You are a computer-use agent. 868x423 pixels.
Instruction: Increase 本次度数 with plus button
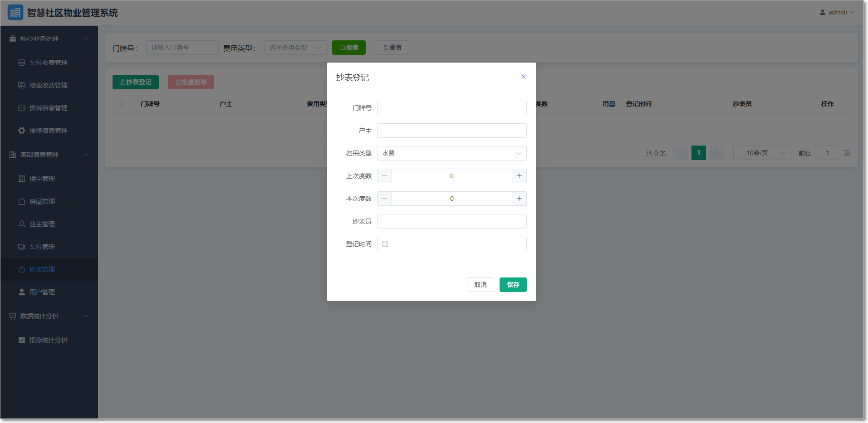pyautogui.click(x=519, y=199)
